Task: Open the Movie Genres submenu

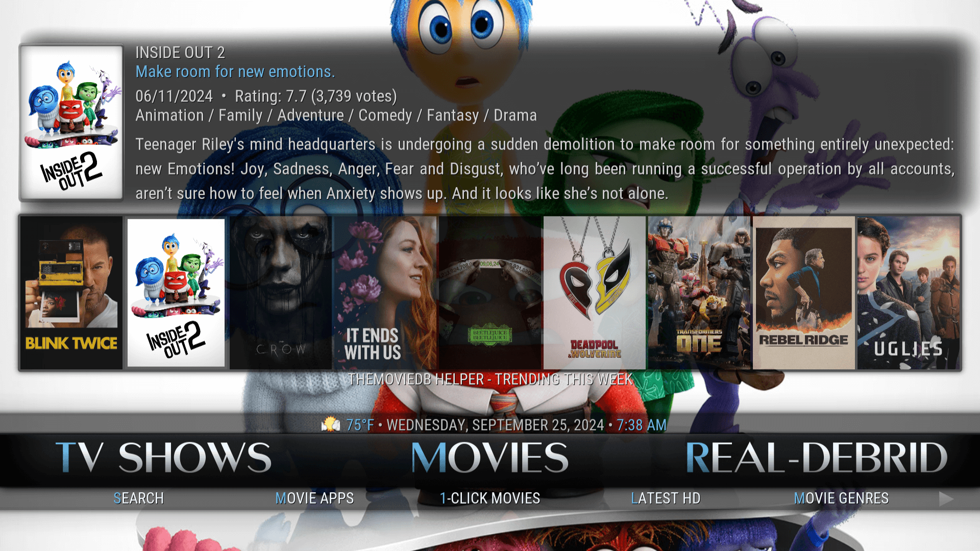Action: [841, 498]
